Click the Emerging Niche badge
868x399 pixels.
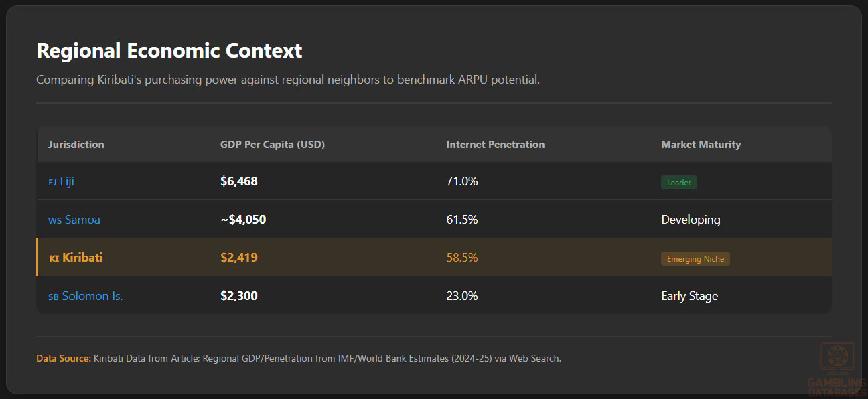[695, 259]
